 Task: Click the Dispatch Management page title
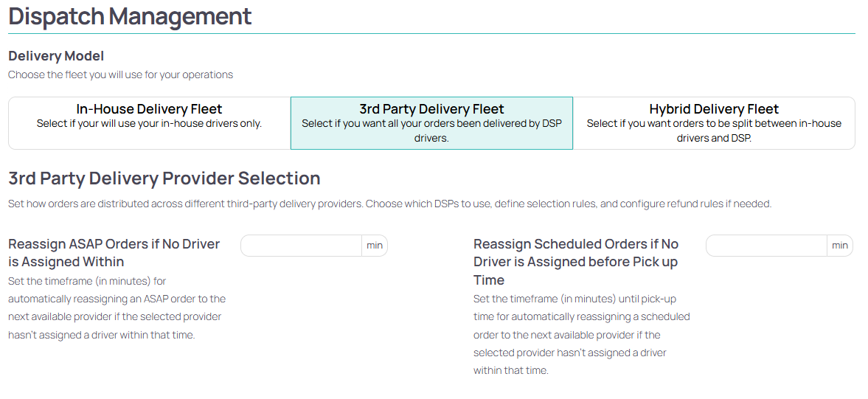[x=130, y=16]
